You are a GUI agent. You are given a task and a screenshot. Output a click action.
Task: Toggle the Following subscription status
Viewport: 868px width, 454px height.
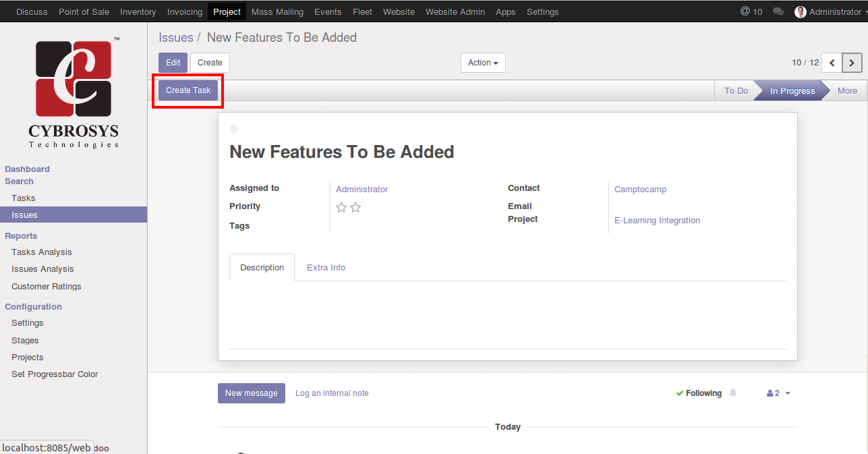(x=699, y=393)
